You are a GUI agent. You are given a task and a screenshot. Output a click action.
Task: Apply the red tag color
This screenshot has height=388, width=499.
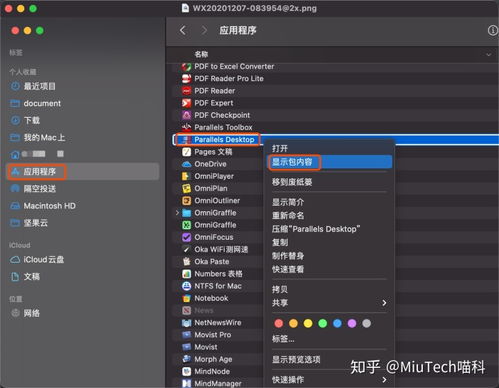point(279,323)
